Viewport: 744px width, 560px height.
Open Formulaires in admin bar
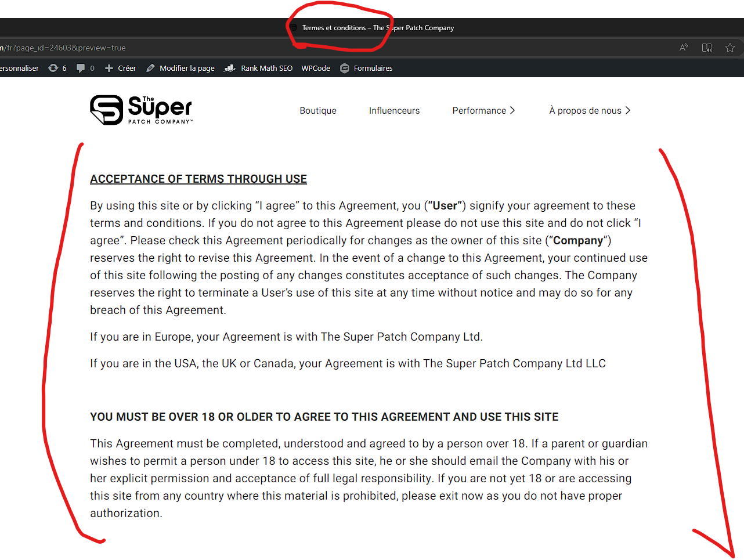click(366, 68)
